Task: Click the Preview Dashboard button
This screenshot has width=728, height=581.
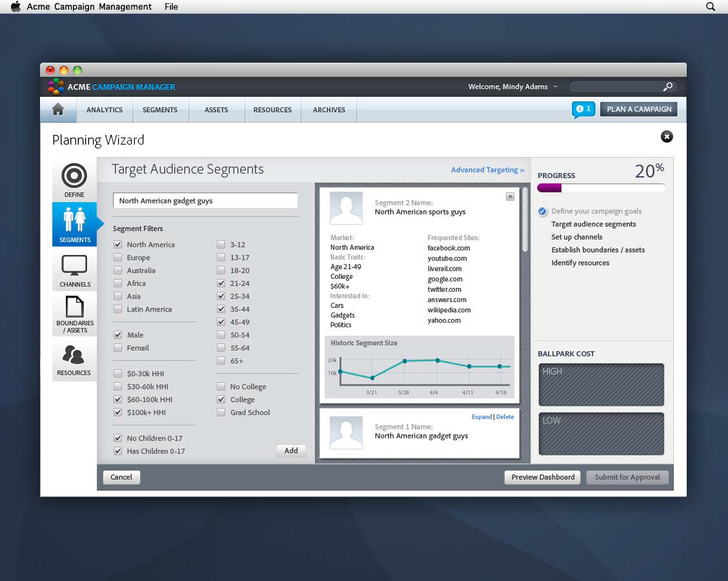Action: [543, 477]
